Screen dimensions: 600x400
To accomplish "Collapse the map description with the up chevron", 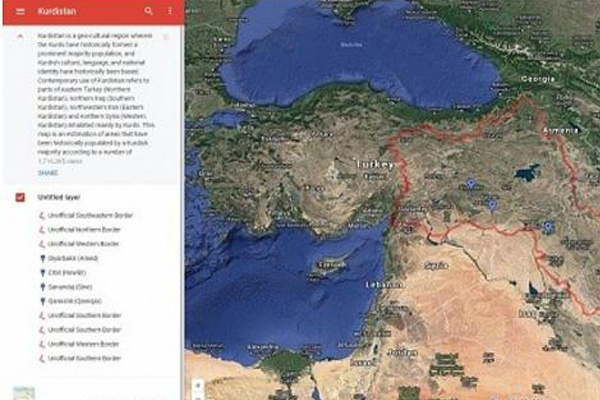I will [x=20, y=36].
